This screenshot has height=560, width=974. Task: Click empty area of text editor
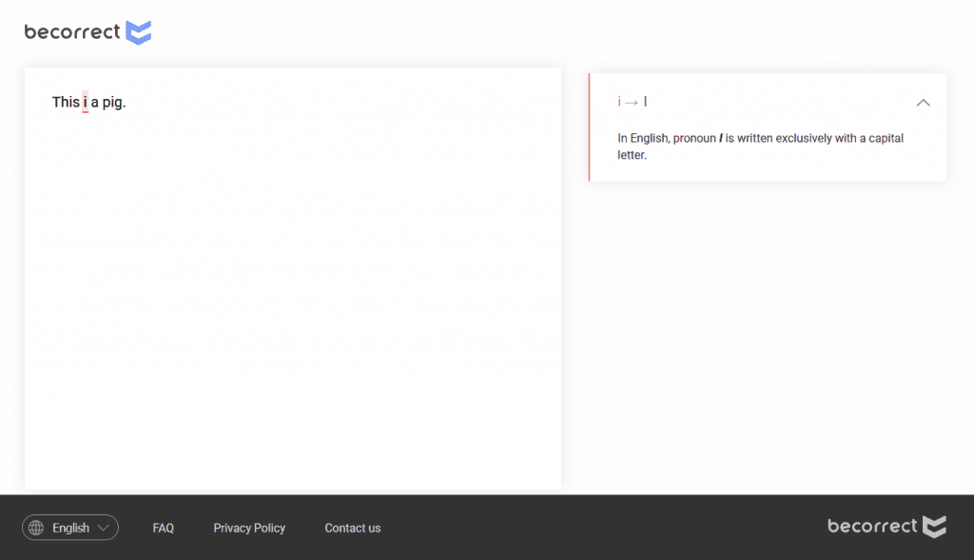tap(292, 304)
